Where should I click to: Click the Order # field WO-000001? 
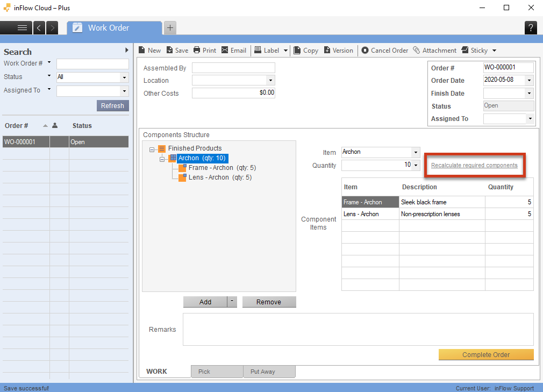pyautogui.click(x=509, y=67)
